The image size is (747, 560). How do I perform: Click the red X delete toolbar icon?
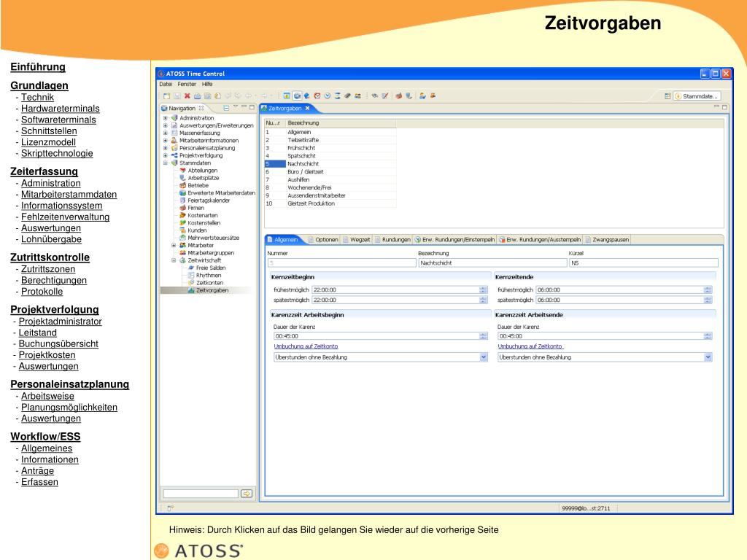[187, 96]
